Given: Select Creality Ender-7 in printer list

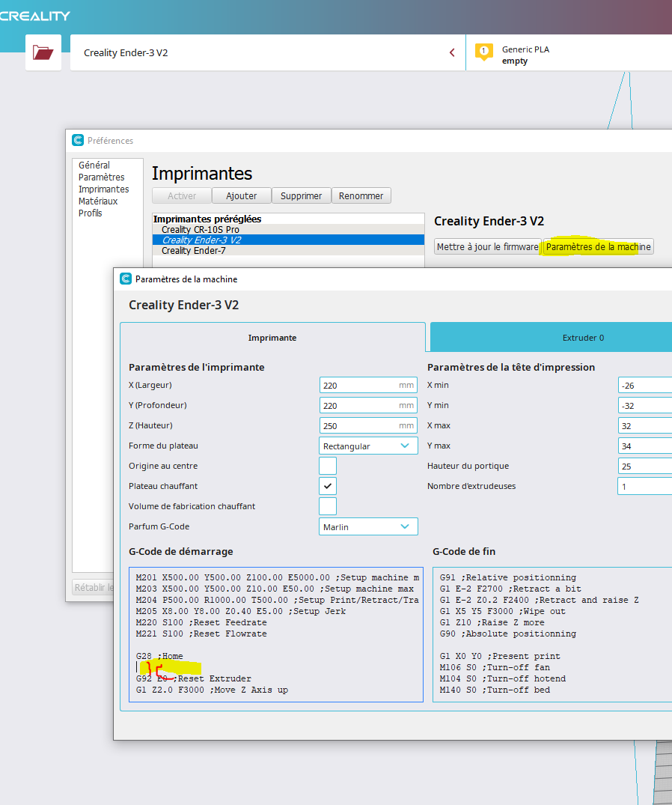Looking at the screenshot, I should (x=288, y=251).
